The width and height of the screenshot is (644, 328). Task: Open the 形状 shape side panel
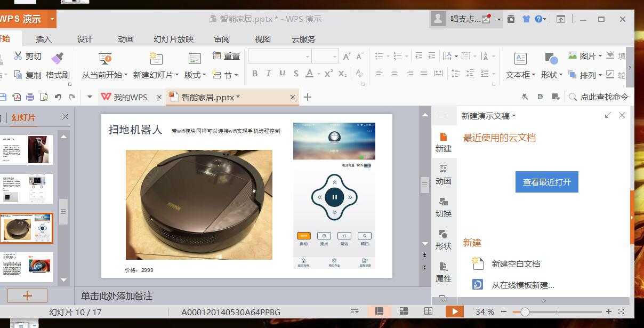(444, 240)
